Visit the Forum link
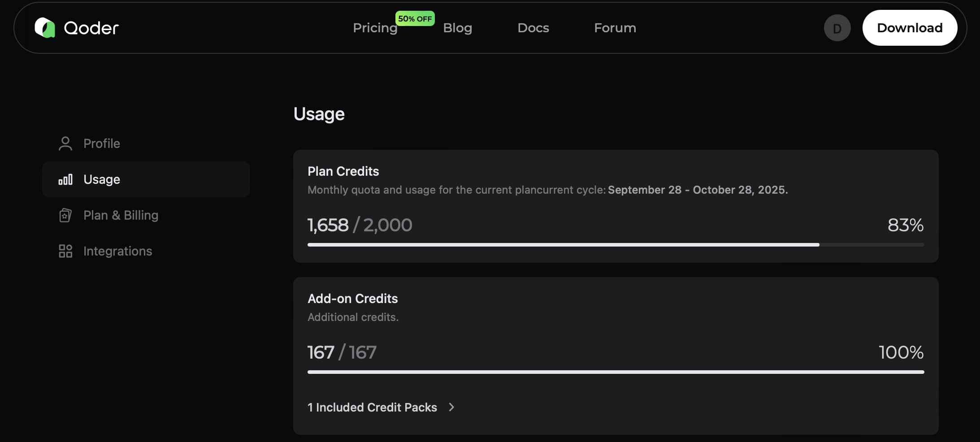The height and width of the screenshot is (442, 980). coord(615,28)
